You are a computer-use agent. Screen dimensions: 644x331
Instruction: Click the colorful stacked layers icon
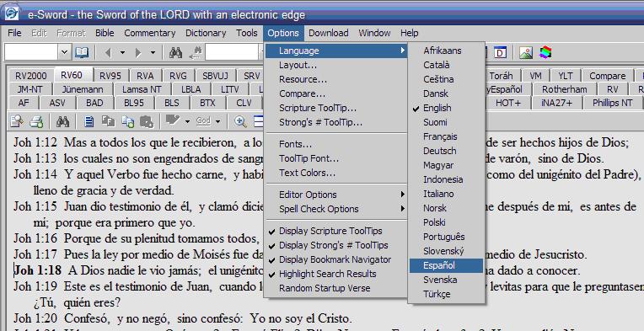pyautogui.click(x=545, y=52)
